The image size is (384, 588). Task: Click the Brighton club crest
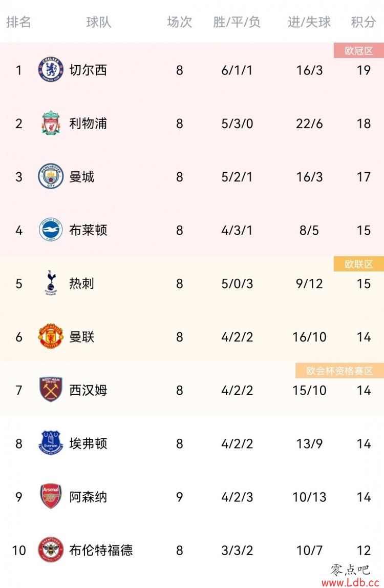coord(51,230)
